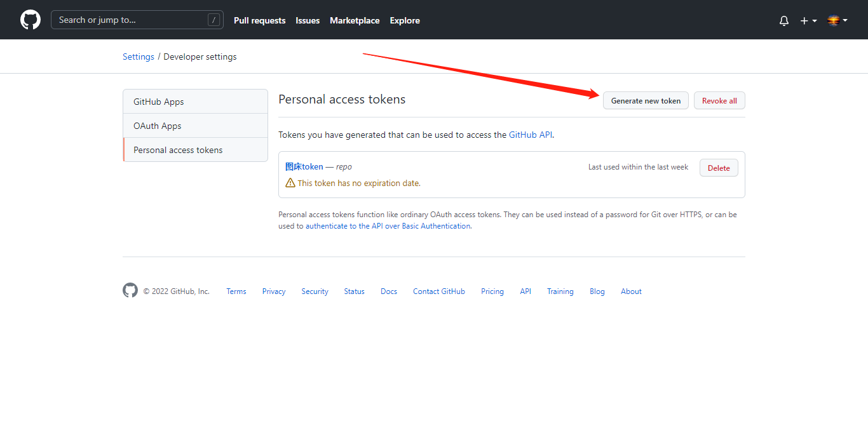Open Pull requests in top navigation
868x421 pixels.
259,20
